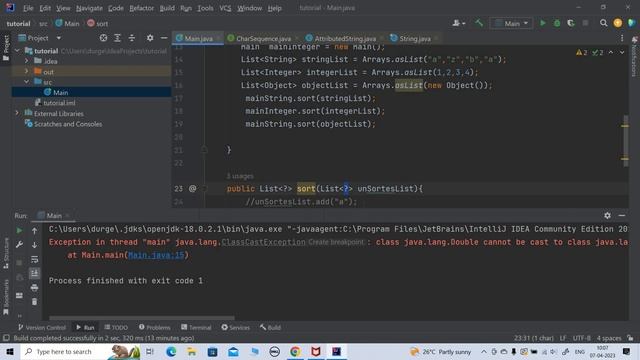Hide the Run tool window
640x360 pixels.
(622, 215)
